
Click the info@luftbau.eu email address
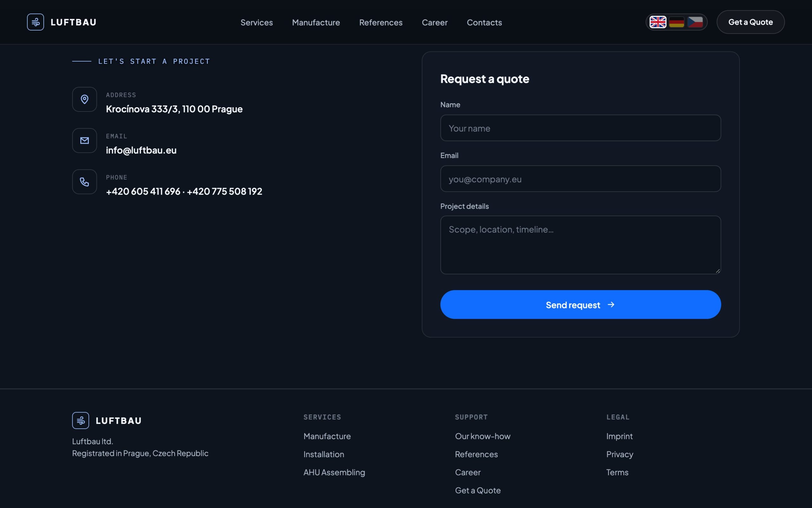(141, 150)
